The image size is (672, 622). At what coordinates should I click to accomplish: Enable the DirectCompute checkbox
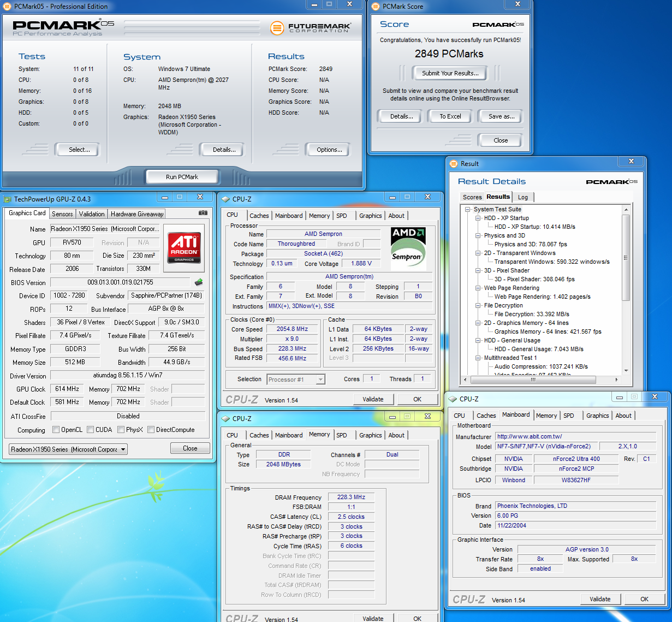[x=151, y=430]
